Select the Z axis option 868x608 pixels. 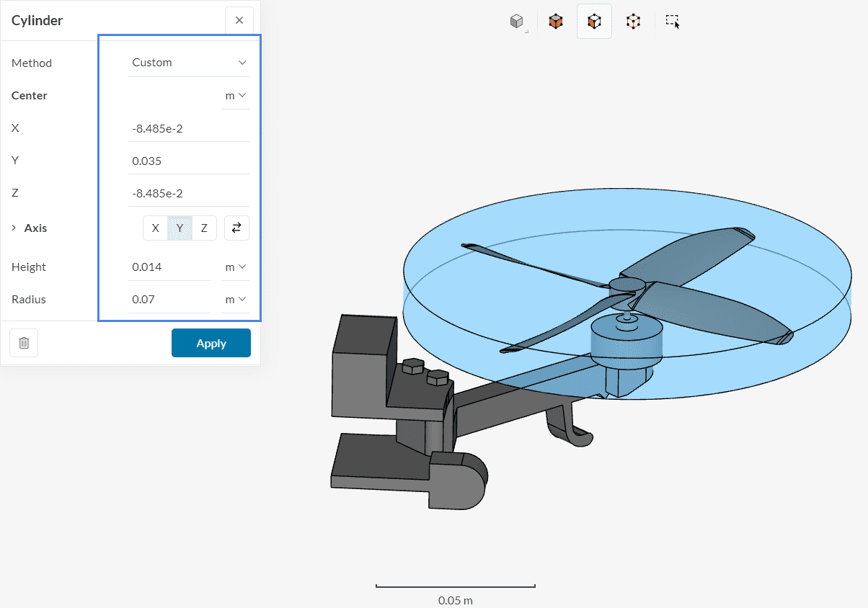[x=203, y=228]
